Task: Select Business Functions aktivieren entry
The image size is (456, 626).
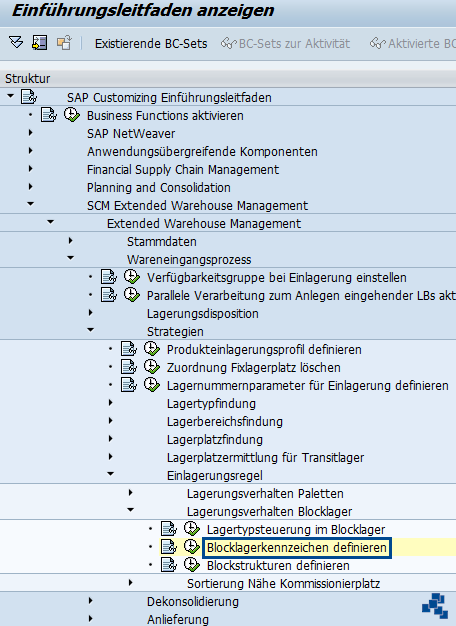Action: point(165,115)
